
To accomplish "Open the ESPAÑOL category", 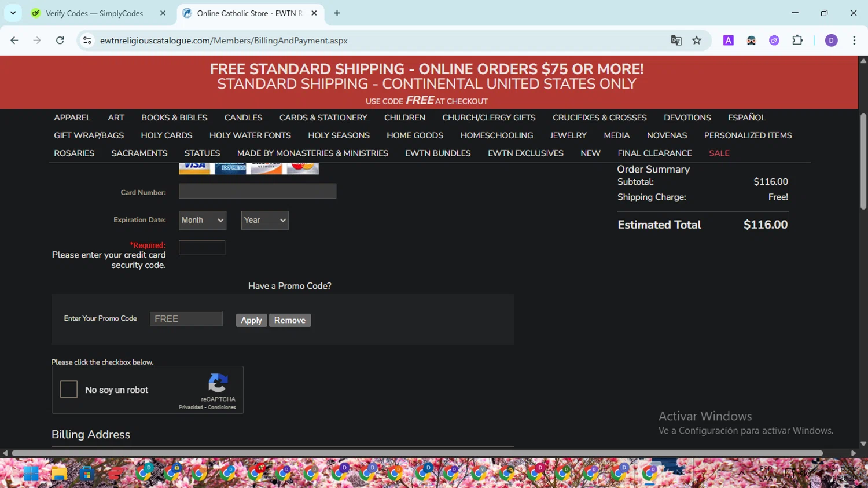I will 746,118.
